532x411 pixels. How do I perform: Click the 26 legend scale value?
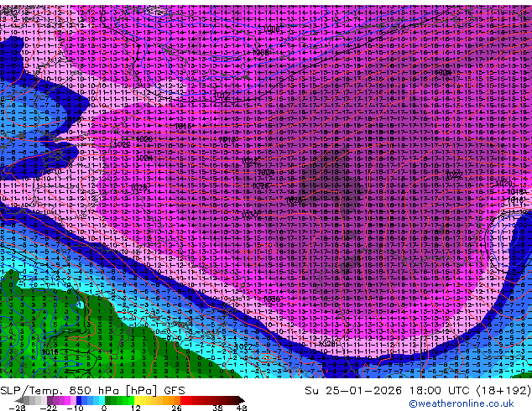click(x=176, y=408)
